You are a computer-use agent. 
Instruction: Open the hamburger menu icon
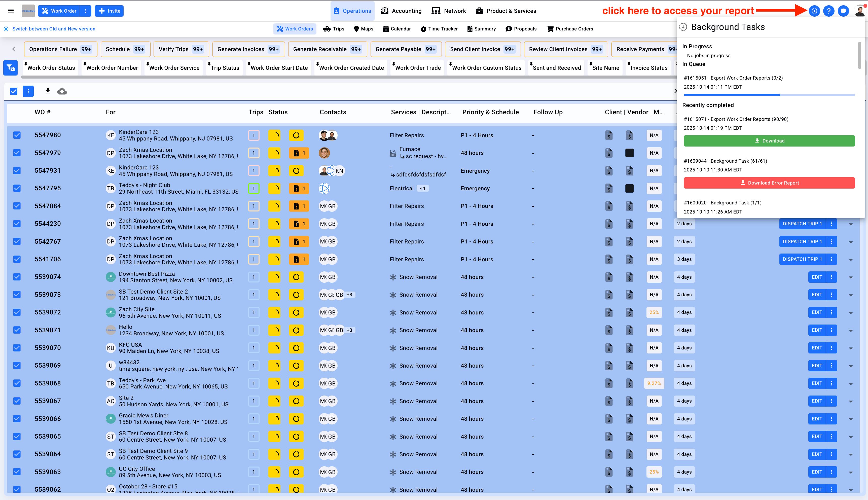(11, 11)
